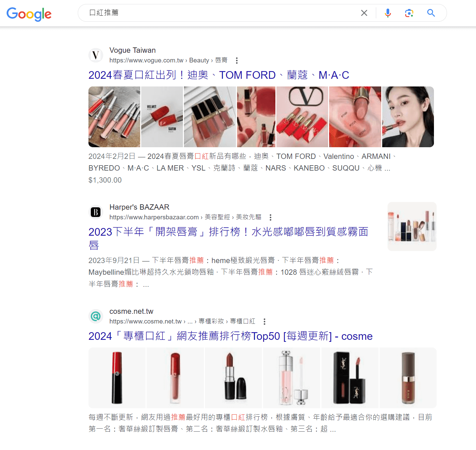Screen dimensions: 476x450
Task: Click the Valentino lipstick thumbnail with V logo
Action: [302, 117]
